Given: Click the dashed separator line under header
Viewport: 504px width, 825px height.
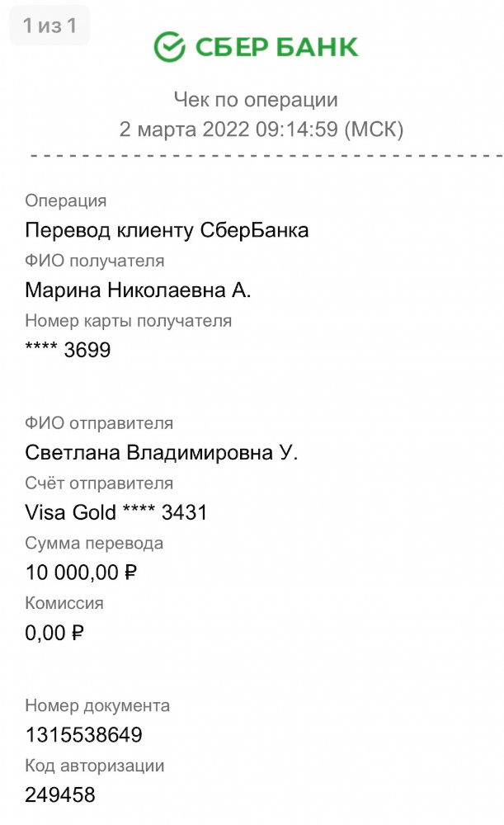Looking at the screenshot, I should pyautogui.click(x=264, y=155).
